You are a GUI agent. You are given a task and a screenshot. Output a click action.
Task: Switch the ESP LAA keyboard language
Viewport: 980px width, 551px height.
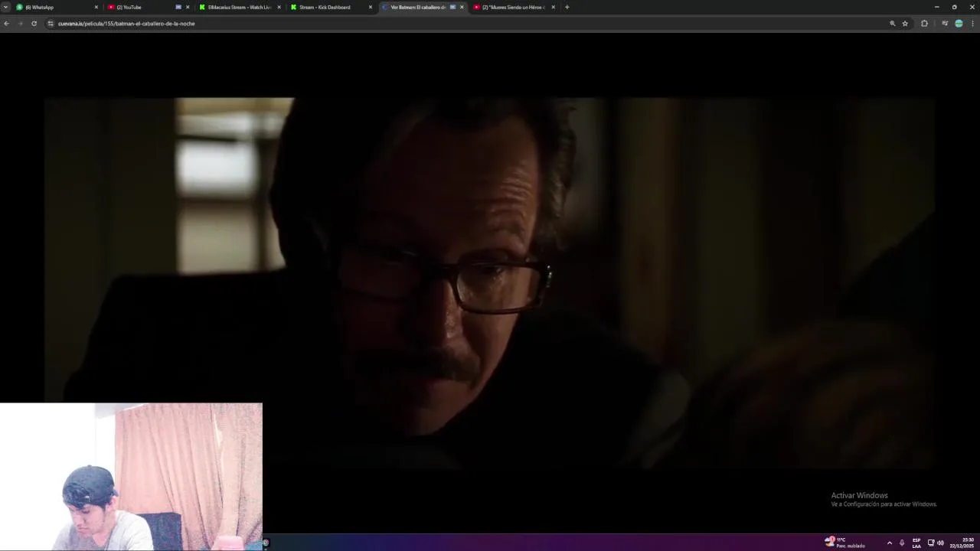[x=916, y=543]
